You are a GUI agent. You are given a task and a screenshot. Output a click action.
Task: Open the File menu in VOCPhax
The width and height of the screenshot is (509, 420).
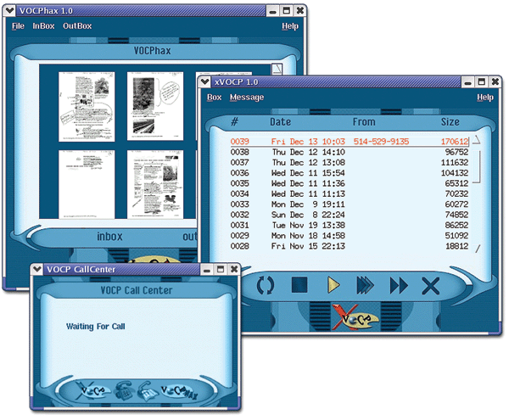coord(18,26)
